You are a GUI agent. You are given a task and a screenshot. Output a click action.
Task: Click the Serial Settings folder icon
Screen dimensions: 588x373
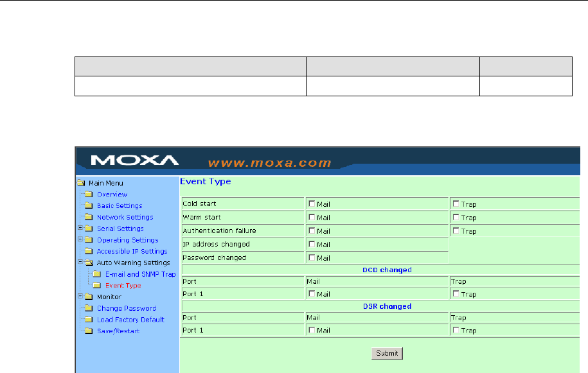[x=89, y=229]
